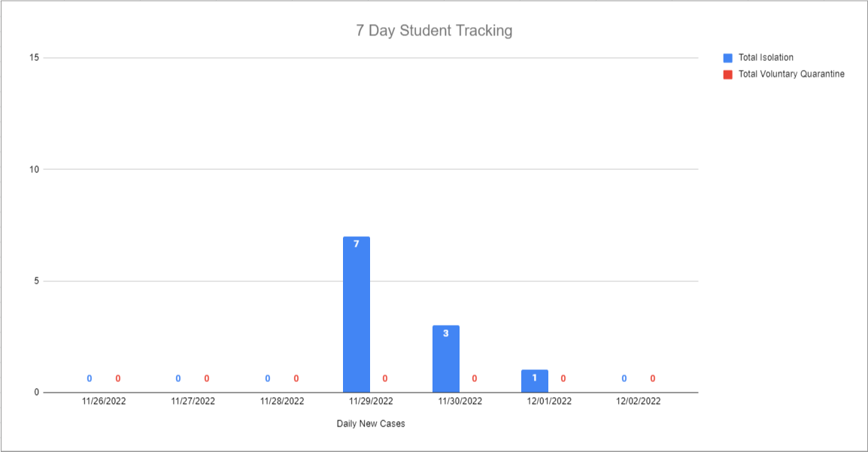Click the 'Daily New Cases' axis title
Screen dimensions: 868x452
(x=371, y=423)
